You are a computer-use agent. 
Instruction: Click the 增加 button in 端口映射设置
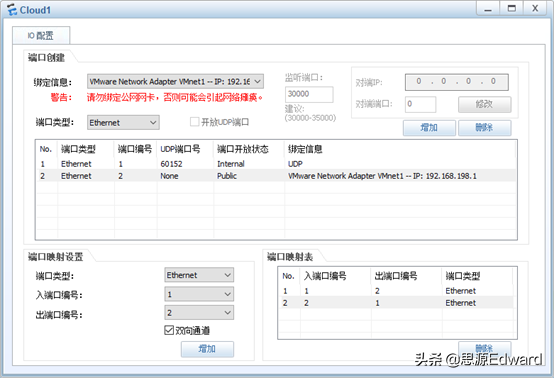coord(207,349)
